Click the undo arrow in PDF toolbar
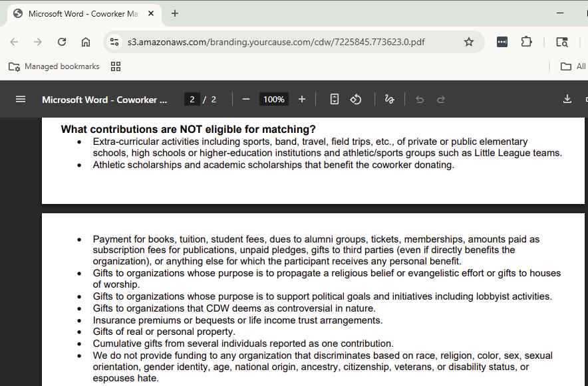 pyautogui.click(x=420, y=99)
